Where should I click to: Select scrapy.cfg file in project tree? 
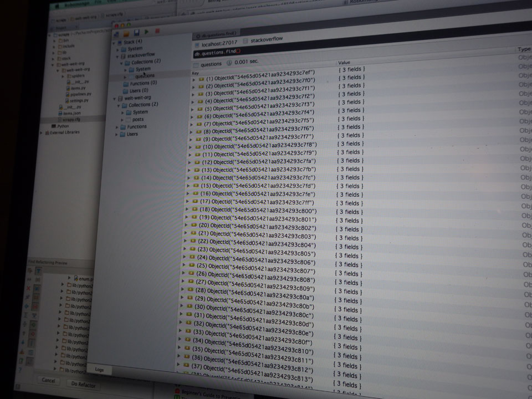pos(70,119)
